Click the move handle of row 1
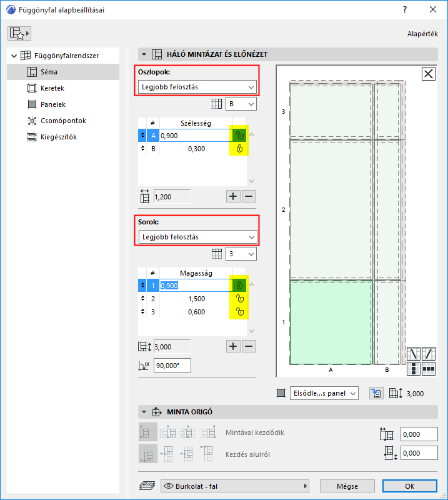Image resolution: width=448 pixels, height=500 pixels. pos(142,286)
